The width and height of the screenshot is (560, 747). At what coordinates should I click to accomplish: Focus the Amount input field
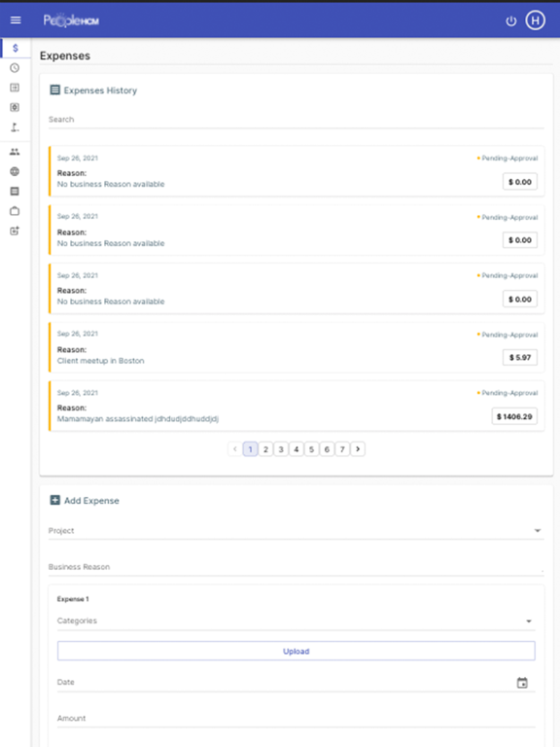[297, 719]
